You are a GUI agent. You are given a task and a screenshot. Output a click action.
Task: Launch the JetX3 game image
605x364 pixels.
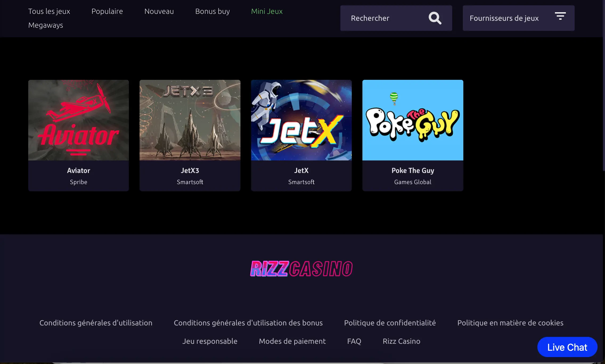pos(190,120)
